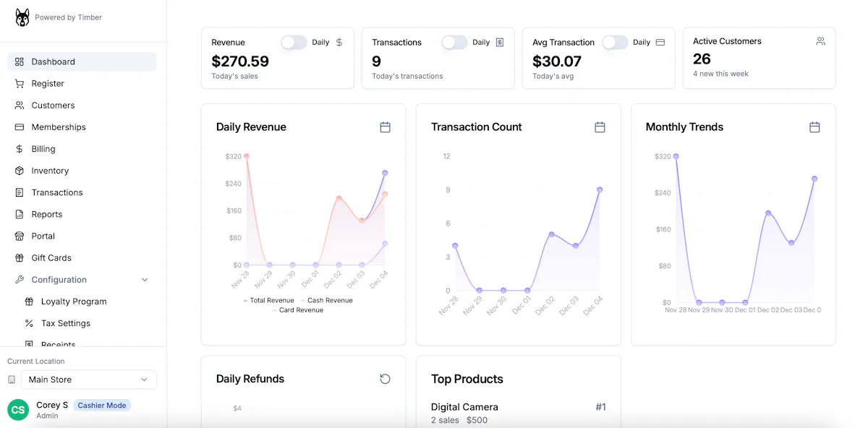The height and width of the screenshot is (428, 868).
Task: Click the Reports document icon
Action: [20, 214]
